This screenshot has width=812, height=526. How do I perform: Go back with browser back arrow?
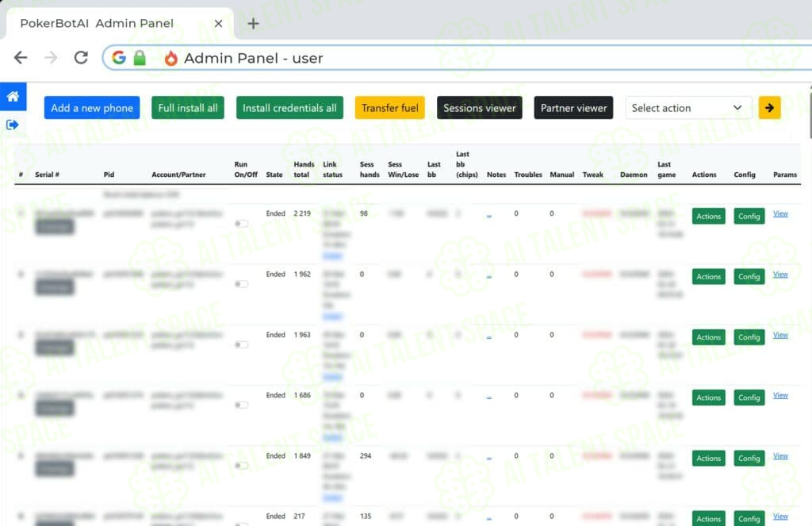pyautogui.click(x=21, y=58)
